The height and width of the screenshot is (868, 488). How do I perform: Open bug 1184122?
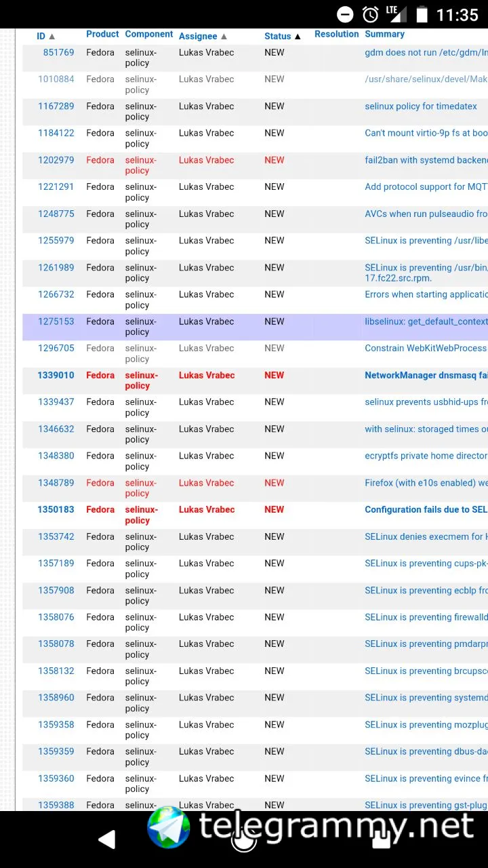point(56,133)
